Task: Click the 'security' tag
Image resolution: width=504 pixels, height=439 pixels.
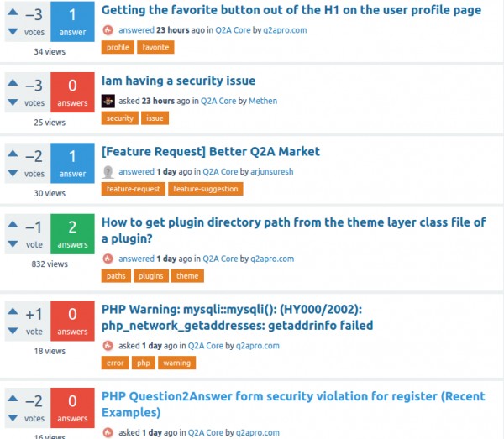Action: point(120,118)
